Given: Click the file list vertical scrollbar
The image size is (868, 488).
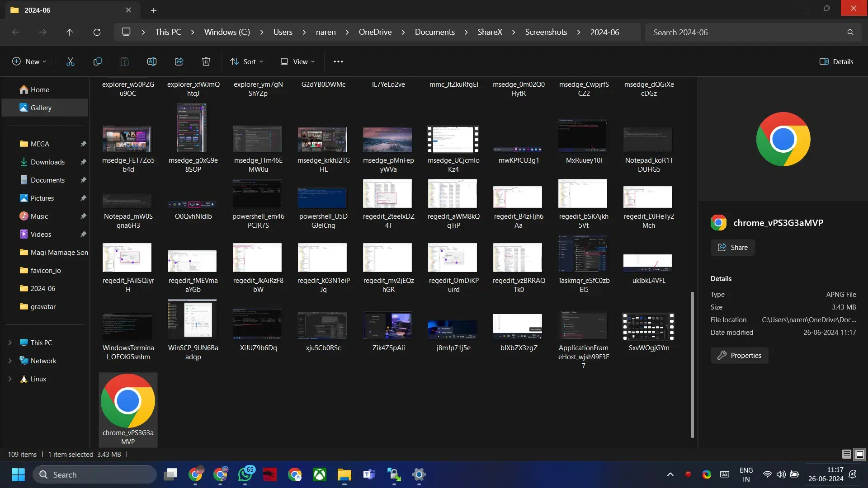Looking at the screenshot, I should click(x=692, y=364).
